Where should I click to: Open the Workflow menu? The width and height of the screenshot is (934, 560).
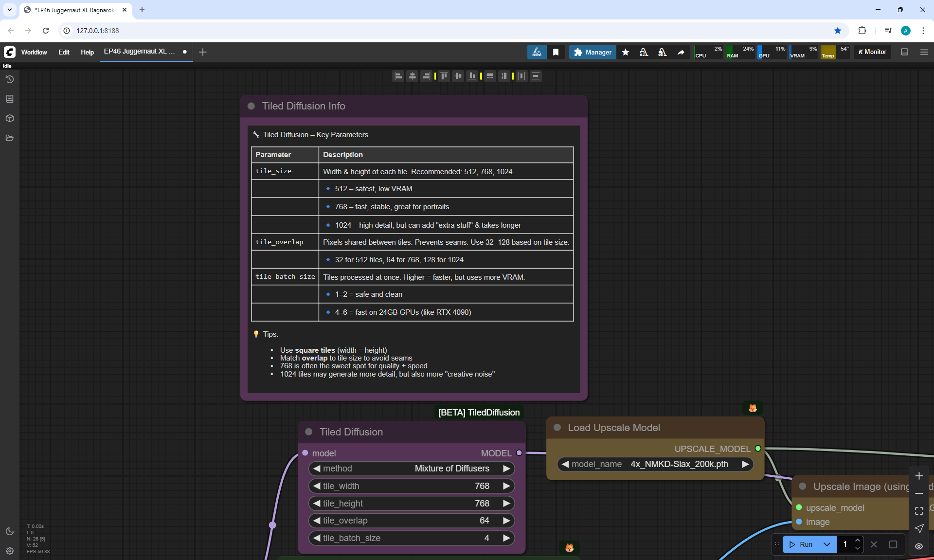(34, 52)
